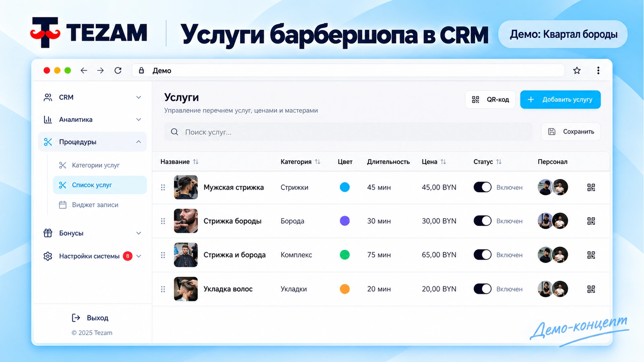Sort services by Цена column
644x362 pixels.
point(443,162)
